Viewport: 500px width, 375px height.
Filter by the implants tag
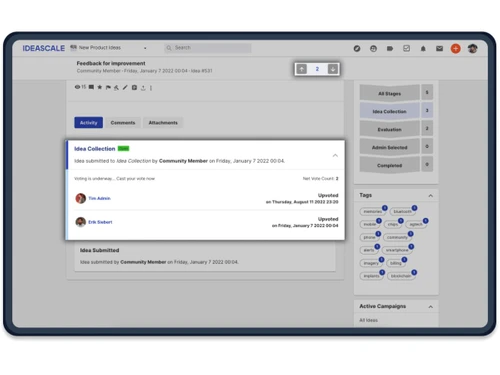tap(371, 276)
